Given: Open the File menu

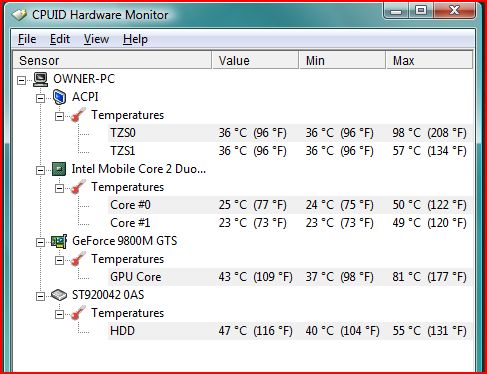Looking at the screenshot, I should tap(27, 39).
